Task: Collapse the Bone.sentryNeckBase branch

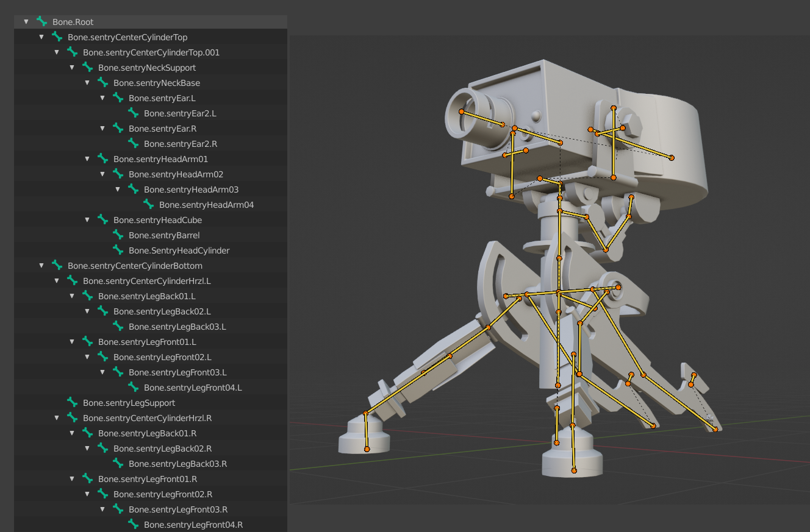Action: point(87,82)
